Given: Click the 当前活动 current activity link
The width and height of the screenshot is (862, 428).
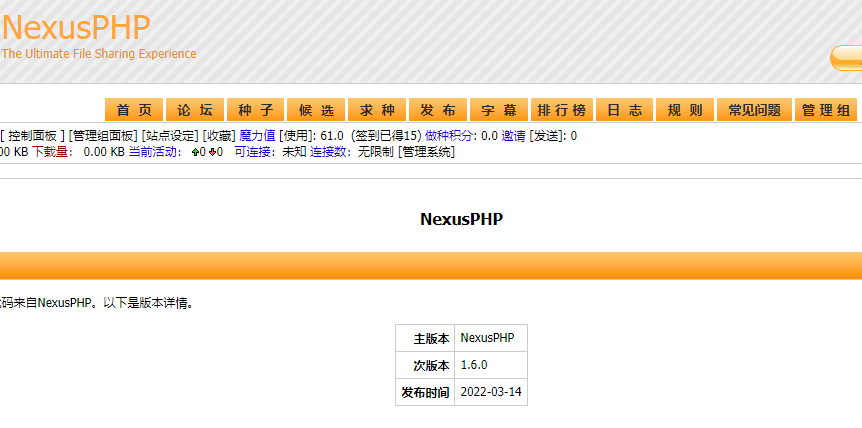Looking at the screenshot, I should coord(155,152).
